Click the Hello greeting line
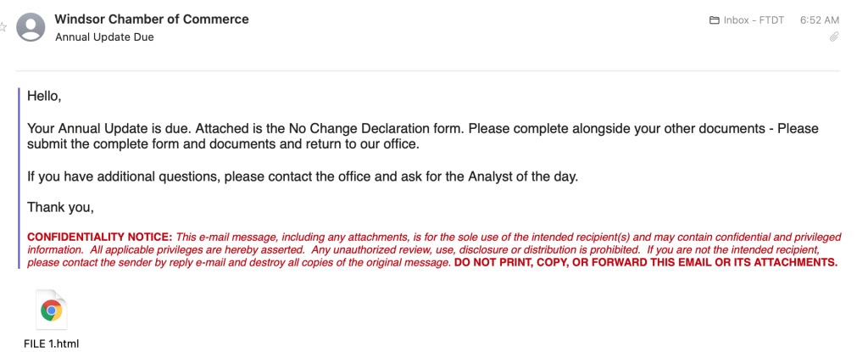The image size is (868, 352). 44,96
